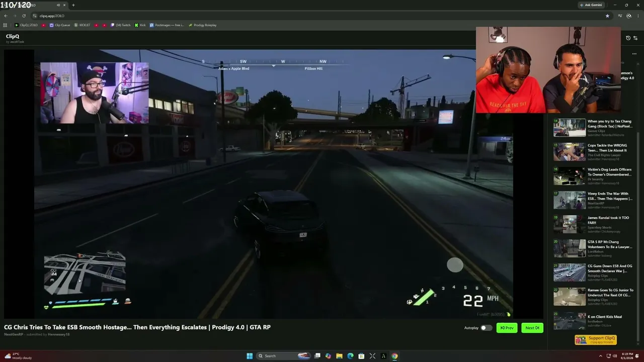The width and height of the screenshot is (644, 362).
Task: Open 'Vinny Ends The War With ESB' clip
Action: coord(610,196)
